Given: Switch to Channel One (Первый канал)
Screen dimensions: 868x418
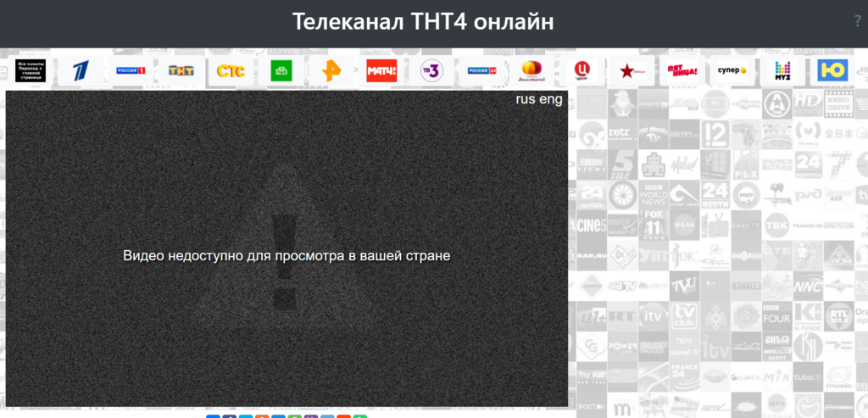Looking at the screenshot, I should (x=81, y=71).
